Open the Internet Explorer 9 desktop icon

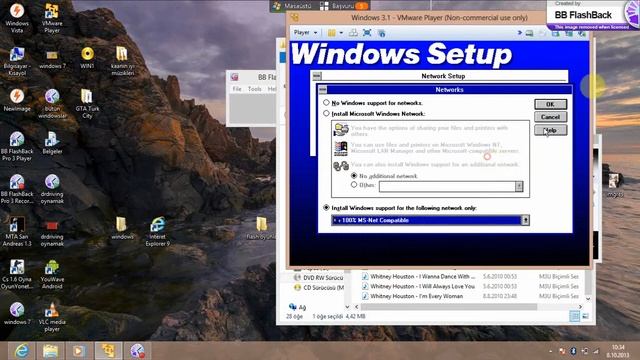[158, 231]
